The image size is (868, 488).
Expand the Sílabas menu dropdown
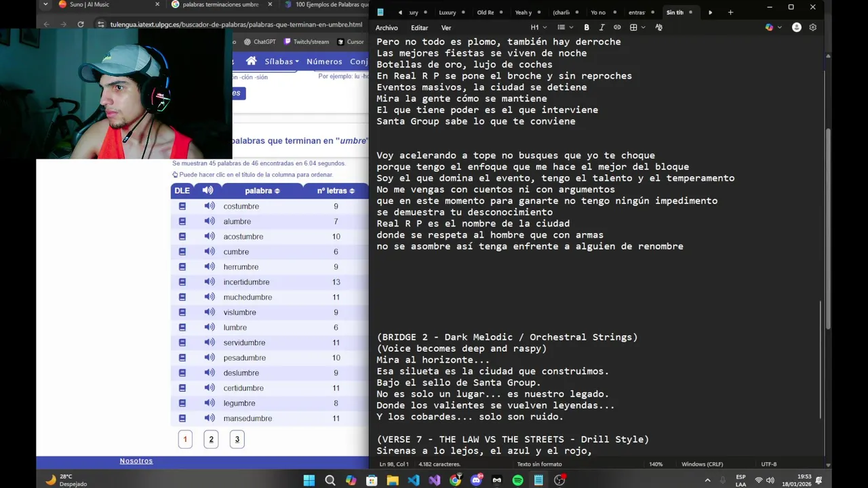pos(281,61)
